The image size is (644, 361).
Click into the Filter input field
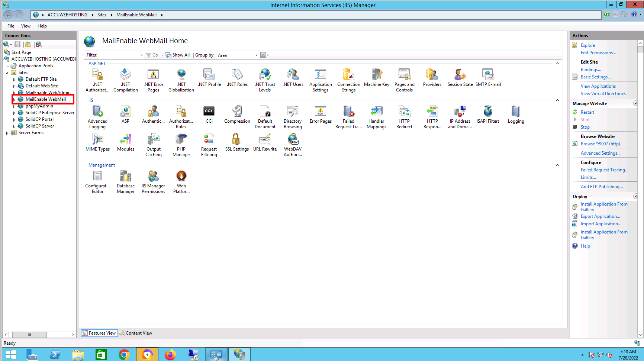119,55
